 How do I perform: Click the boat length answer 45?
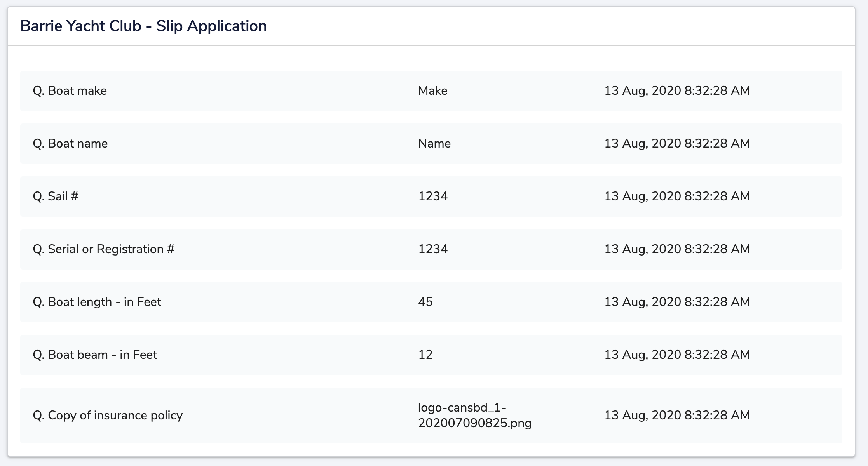click(425, 302)
